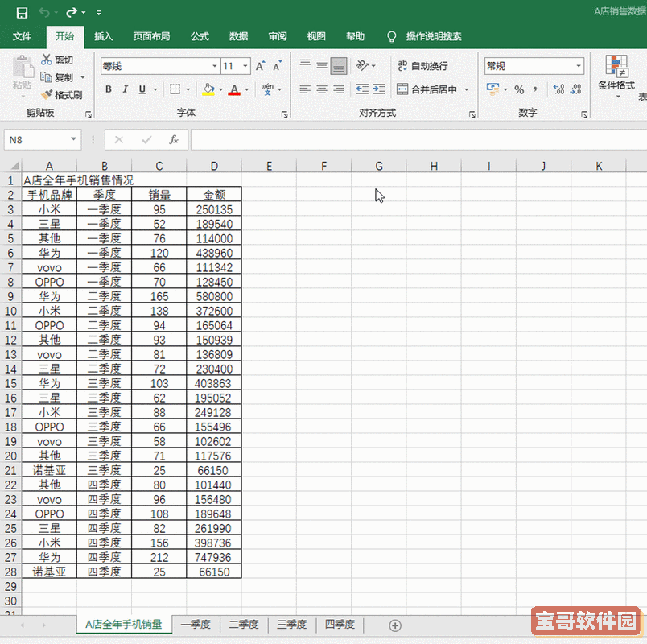Select column header F
This screenshot has height=644, width=647.
click(324, 166)
